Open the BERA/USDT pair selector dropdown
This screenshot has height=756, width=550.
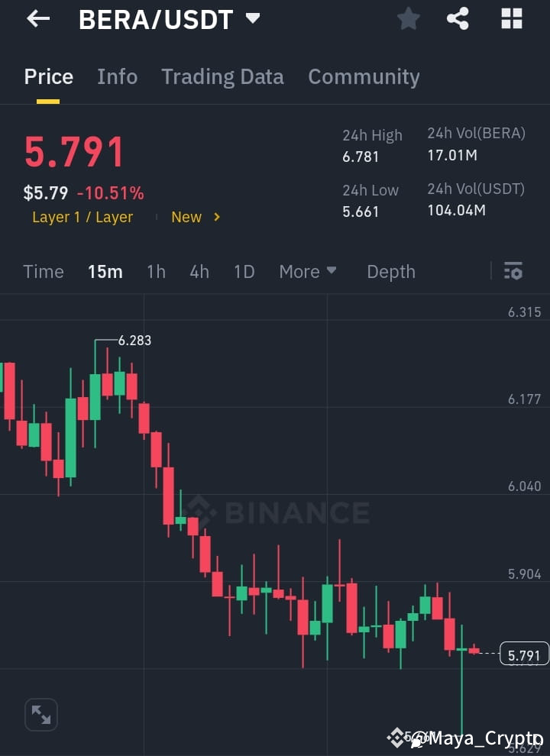253,18
